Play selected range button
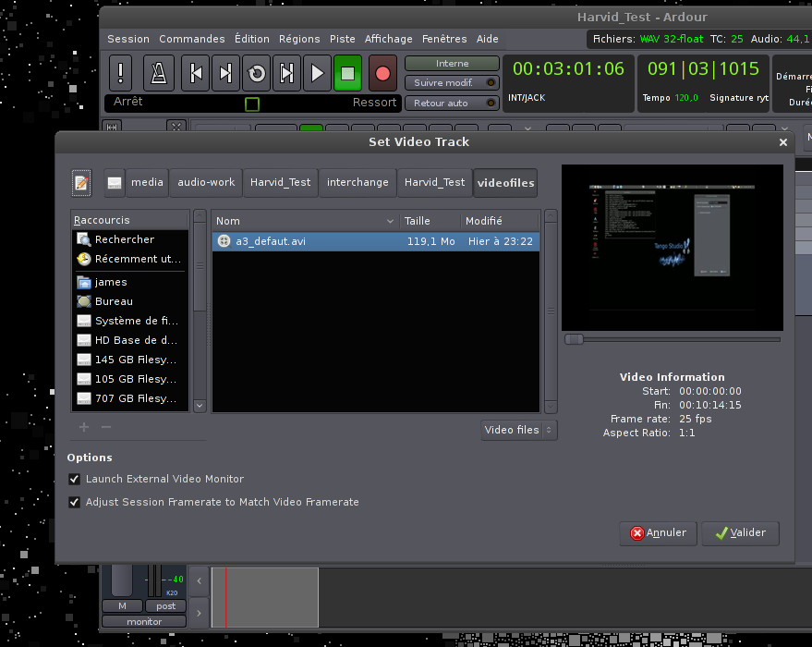Screen dimensions: 812x647 coord(286,73)
